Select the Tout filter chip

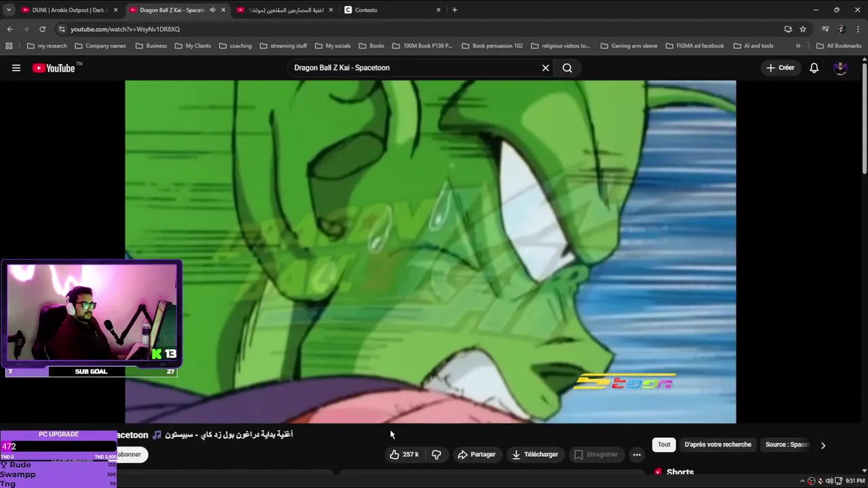(664, 445)
